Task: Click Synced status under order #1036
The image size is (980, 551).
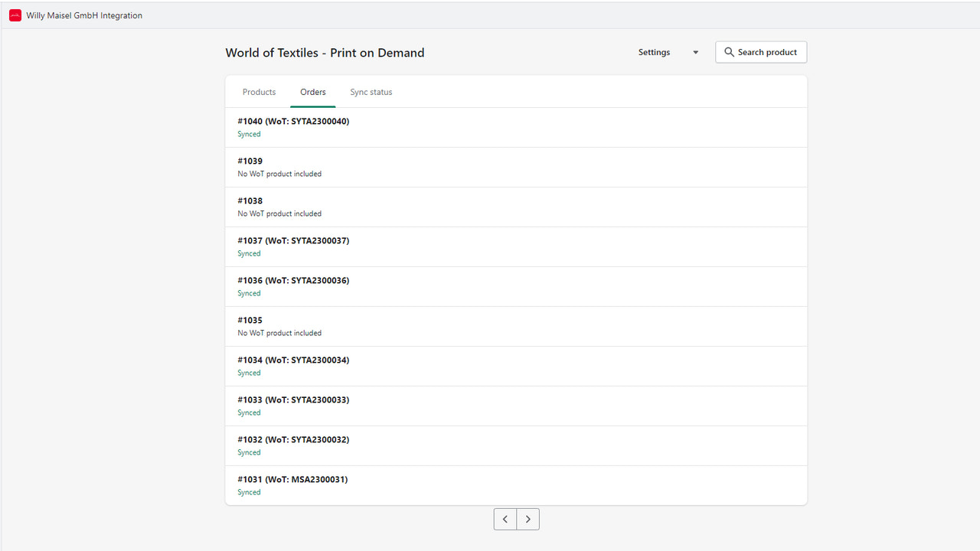Action: [x=249, y=293]
